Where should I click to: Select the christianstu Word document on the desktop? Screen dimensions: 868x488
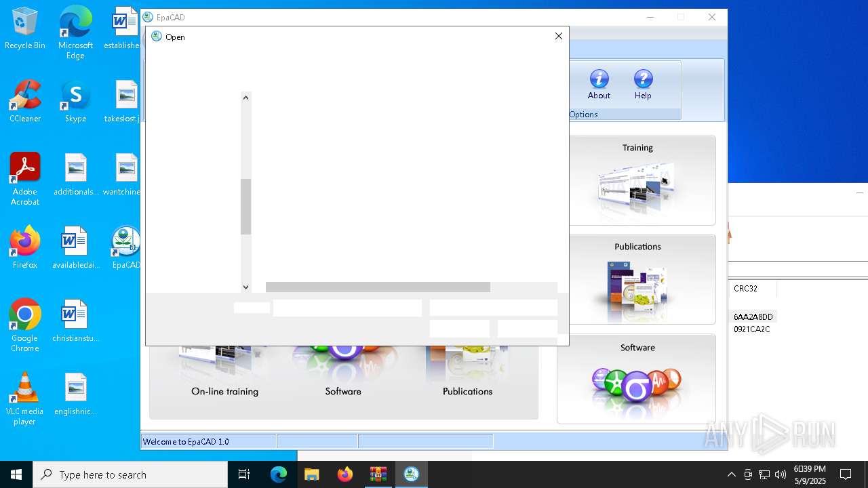75,321
